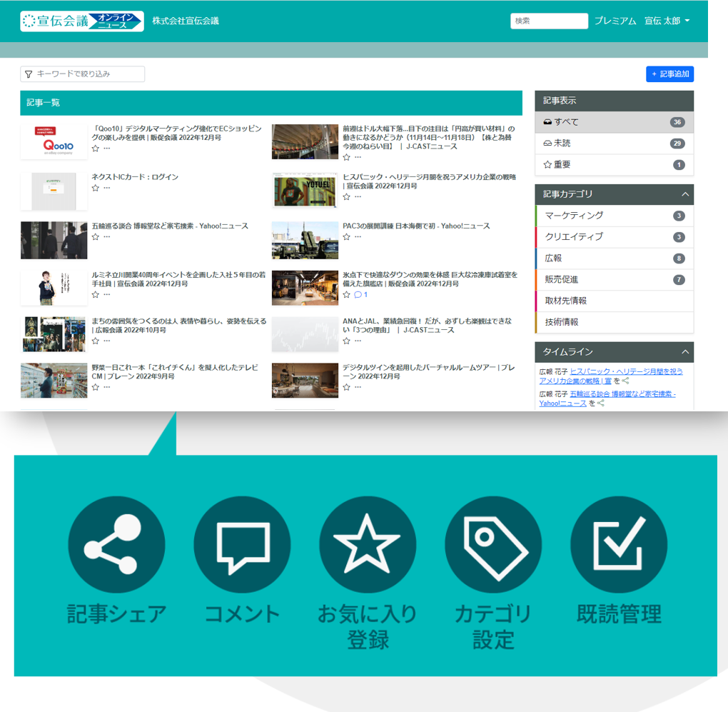The height and width of the screenshot is (712, 728).
Task: Open the 宣伝 太郎 user dropdown
Action: point(667,21)
